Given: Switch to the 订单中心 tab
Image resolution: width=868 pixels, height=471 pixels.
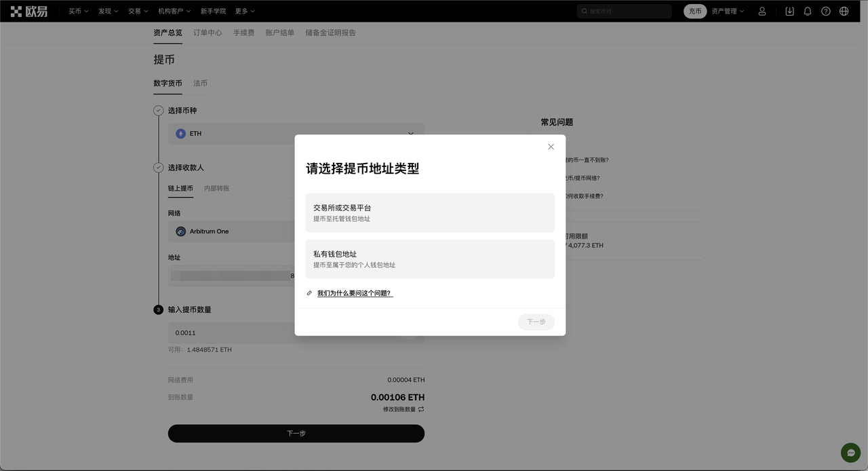Looking at the screenshot, I should click(x=208, y=32).
